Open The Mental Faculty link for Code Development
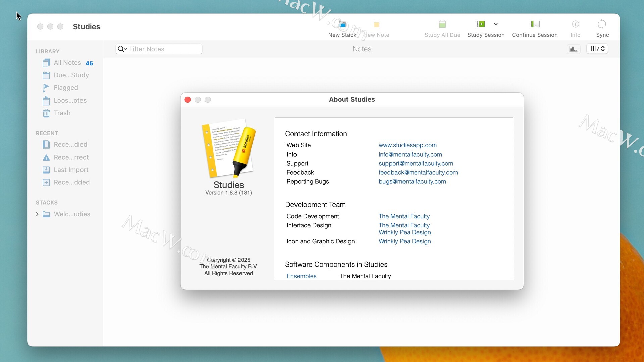The image size is (644, 362). [x=404, y=217]
